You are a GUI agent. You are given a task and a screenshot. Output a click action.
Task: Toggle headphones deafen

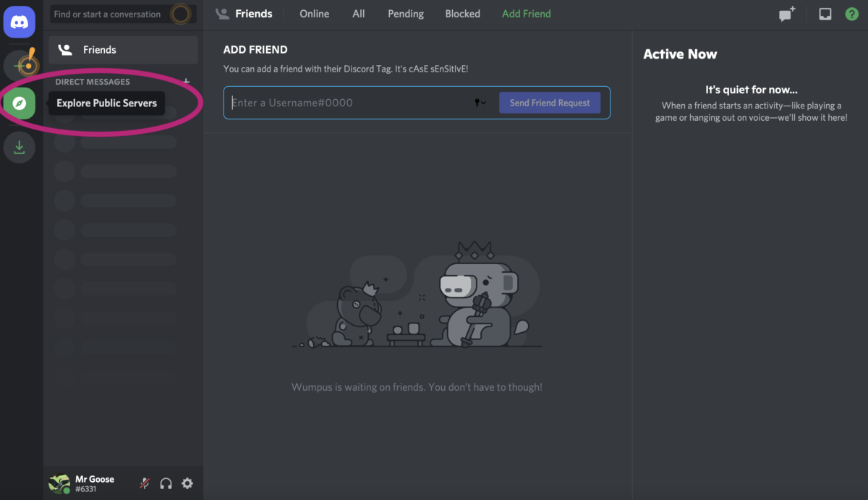click(166, 483)
